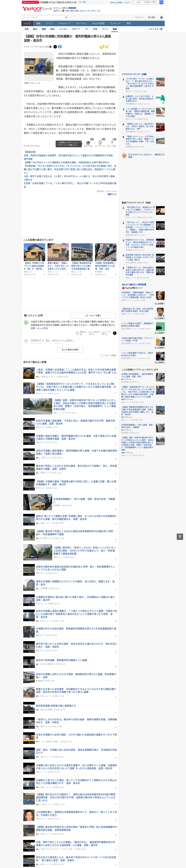Share the article on X
This screenshot has width=186, height=868.
coord(55,47)
